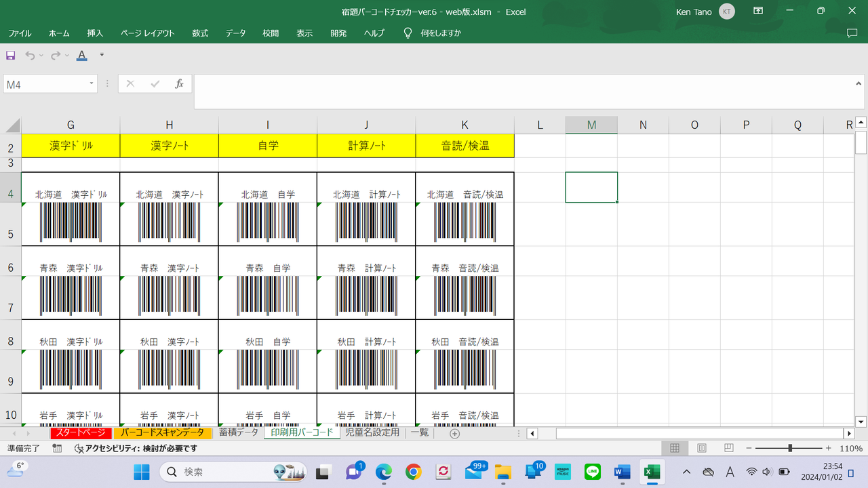This screenshot has height=488, width=868.
Task: Click the Save icon in quick access toolbar
Action: pos(10,55)
